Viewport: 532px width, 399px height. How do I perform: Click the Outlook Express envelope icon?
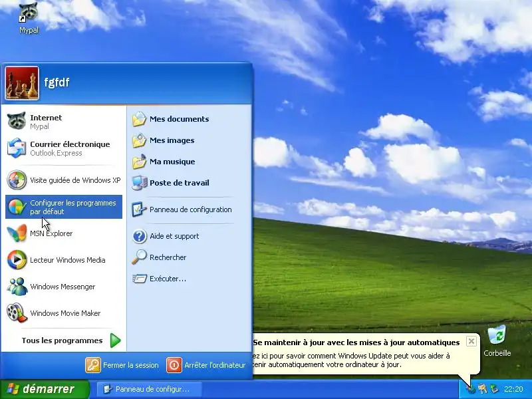tap(16, 148)
